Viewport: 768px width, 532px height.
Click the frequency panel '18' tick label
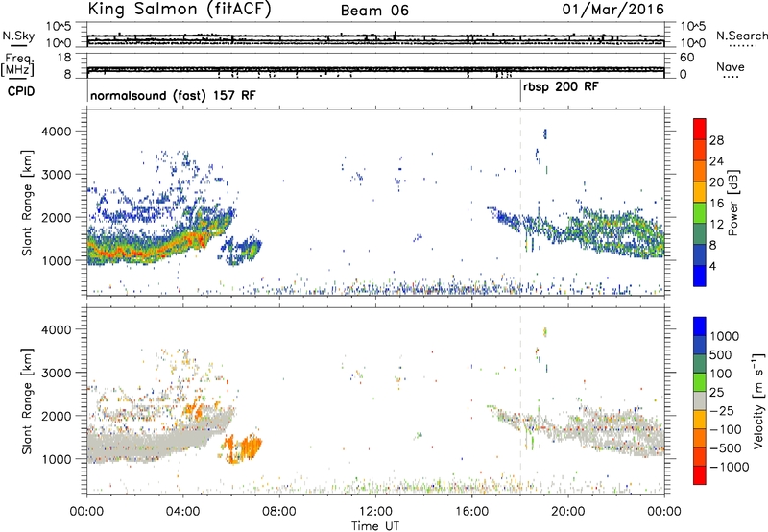(64, 58)
